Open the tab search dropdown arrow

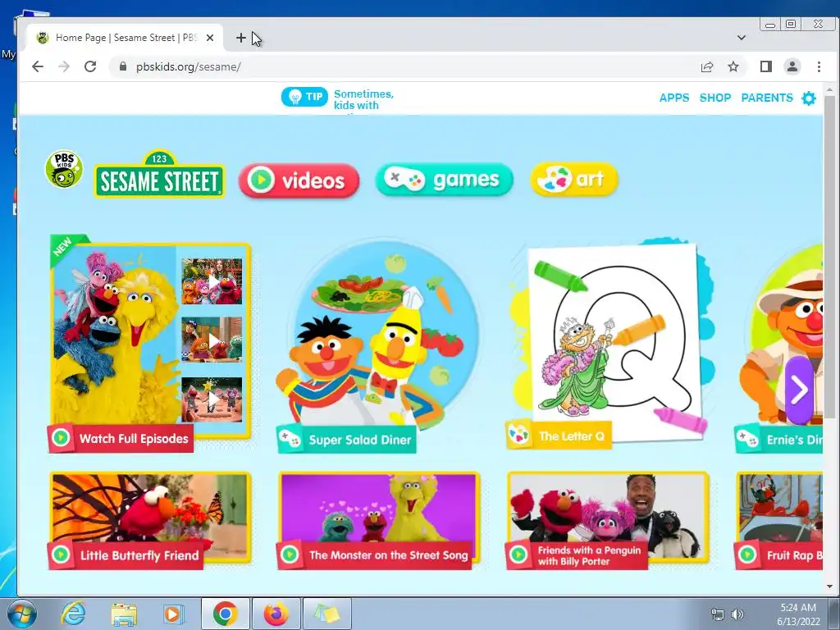pos(742,38)
